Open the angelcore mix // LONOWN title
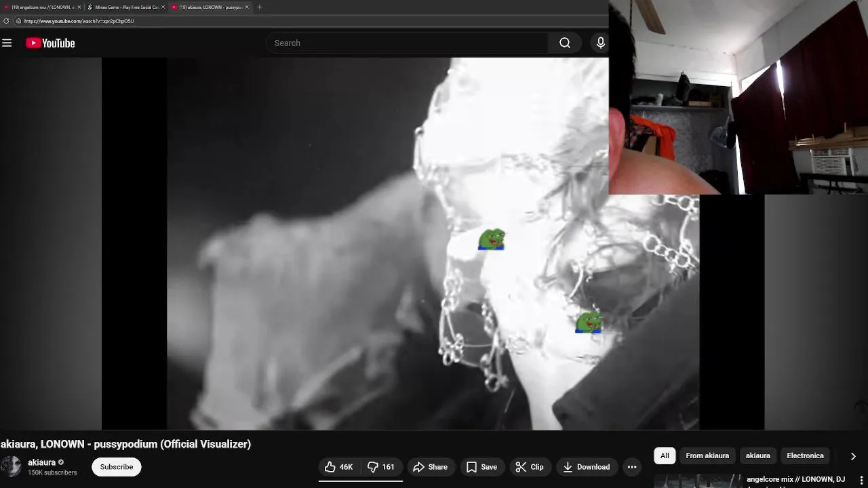868x488 pixels. (x=796, y=479)
